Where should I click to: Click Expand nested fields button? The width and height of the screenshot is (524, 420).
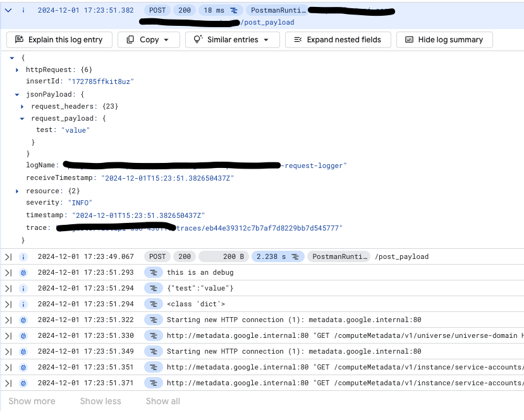pyautogui.click(x=337, y=40)
